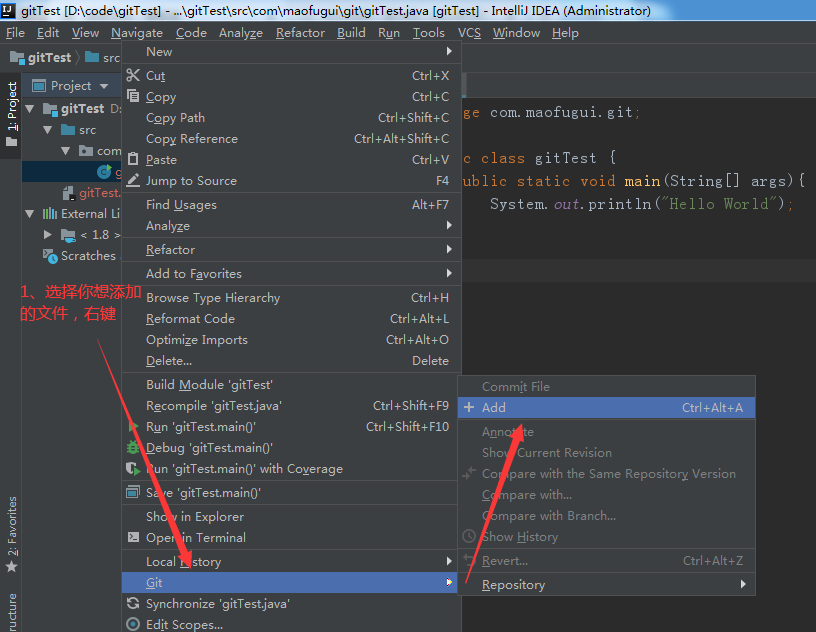
Task: Click the Cut scissors icon
Action: click(x=133, y=75)
